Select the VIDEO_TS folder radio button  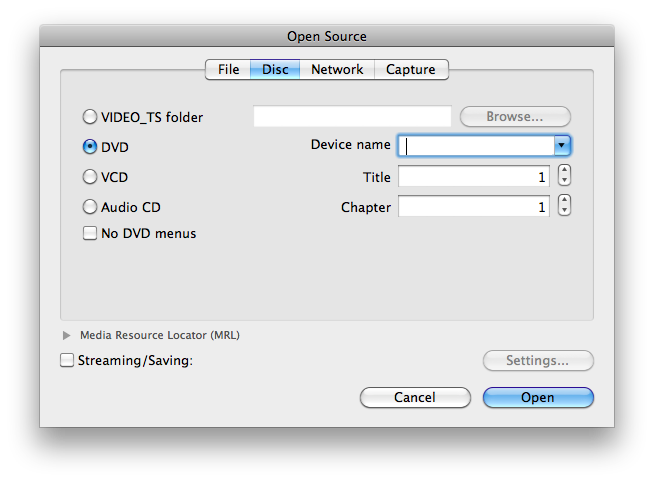91,117
